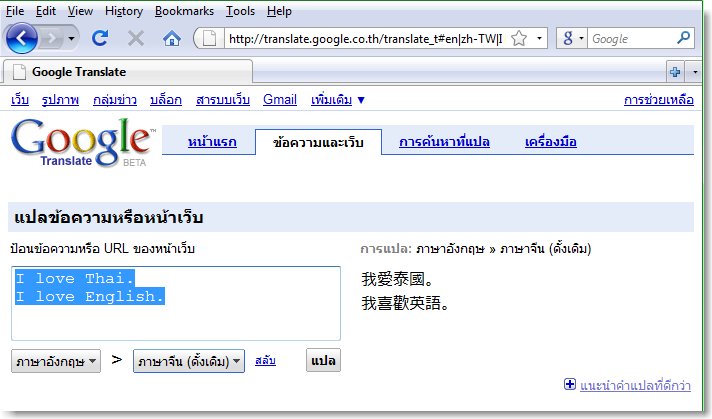Open the ภาษาอังกฤษ source language dropdown
This screenshot has height=419, width=712.
[x=56, y=361]
